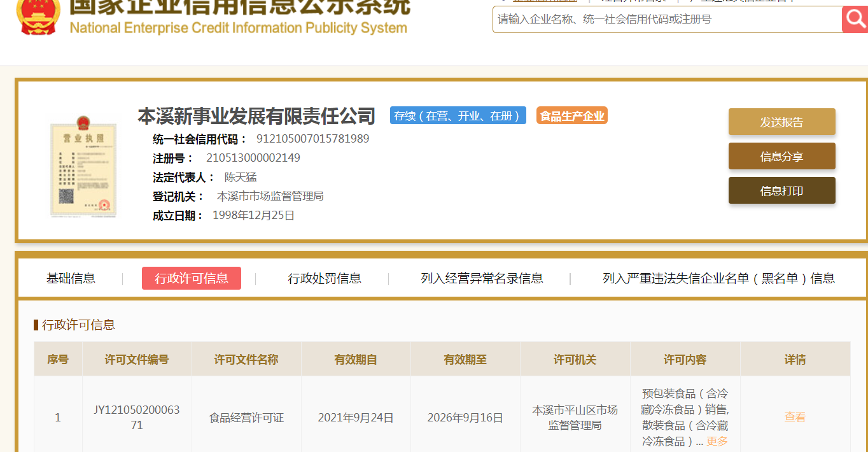Click the 许可文件名称 column header
This screenshot has height=452, width=868.
tap(246, 359)
